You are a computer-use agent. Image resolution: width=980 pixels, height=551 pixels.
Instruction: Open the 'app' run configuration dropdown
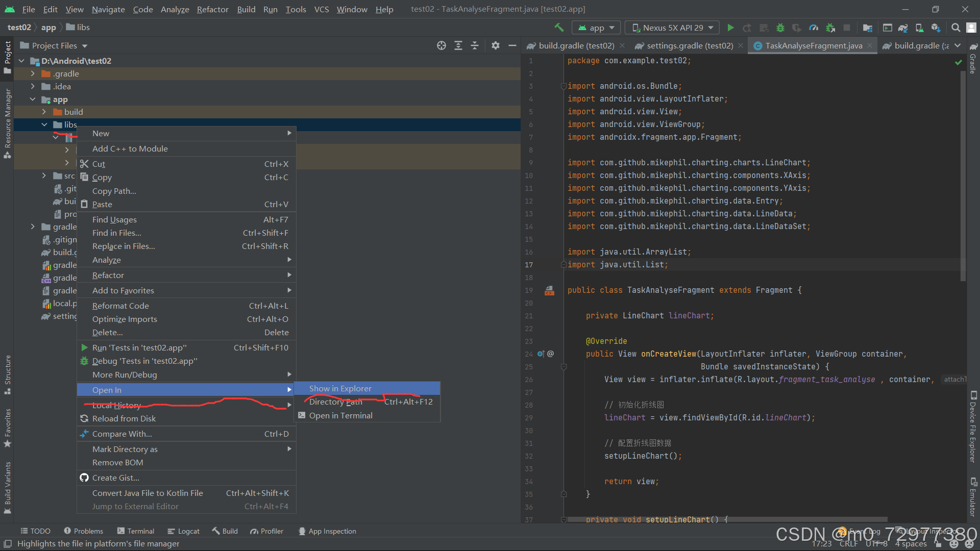pos(596,28)
